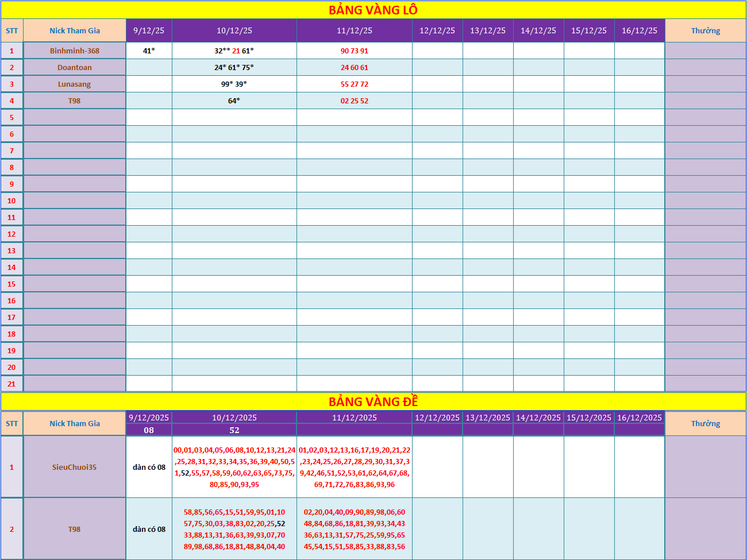This screenshot has width=747, height=560.
Task: Select the cell showing 02 25 52
Action: point(354,101)
